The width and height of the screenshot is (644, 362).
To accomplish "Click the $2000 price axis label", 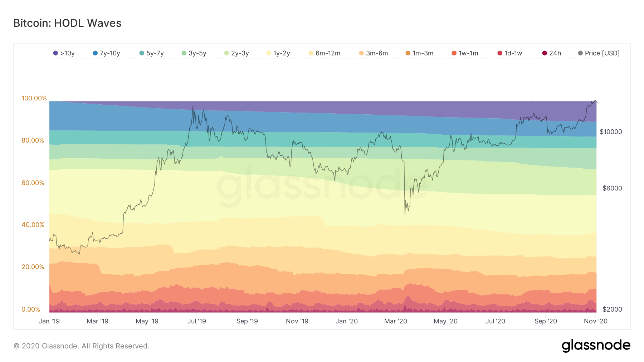I will [x=612, y=309].
